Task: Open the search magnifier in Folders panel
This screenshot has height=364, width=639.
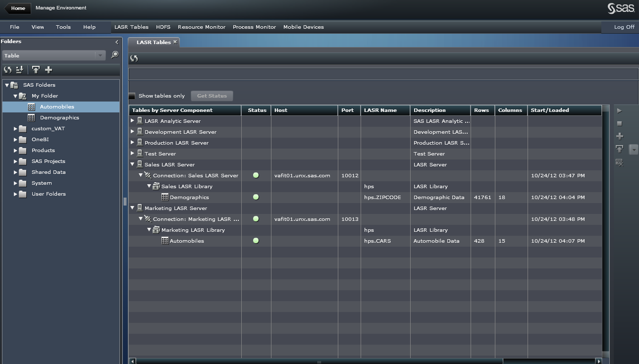Action: click(x=114, y=55)
